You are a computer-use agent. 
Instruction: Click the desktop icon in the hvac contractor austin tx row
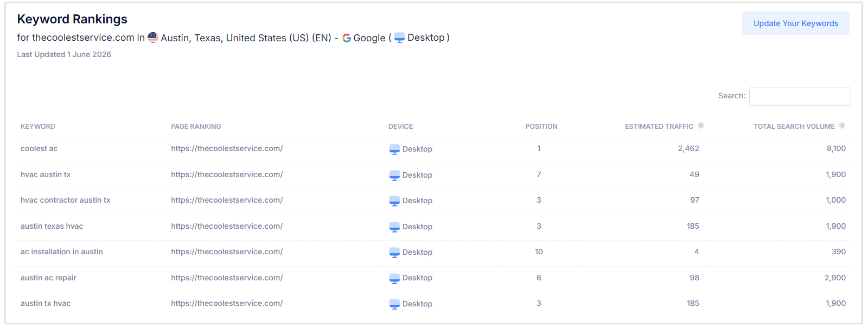[394, 201]
